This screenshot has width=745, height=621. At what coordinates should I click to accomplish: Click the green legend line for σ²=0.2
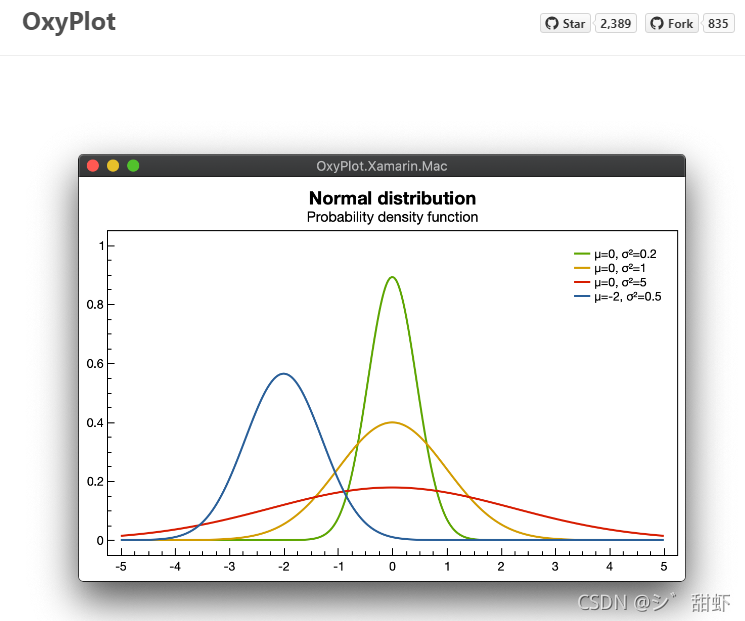coord(582,254)
